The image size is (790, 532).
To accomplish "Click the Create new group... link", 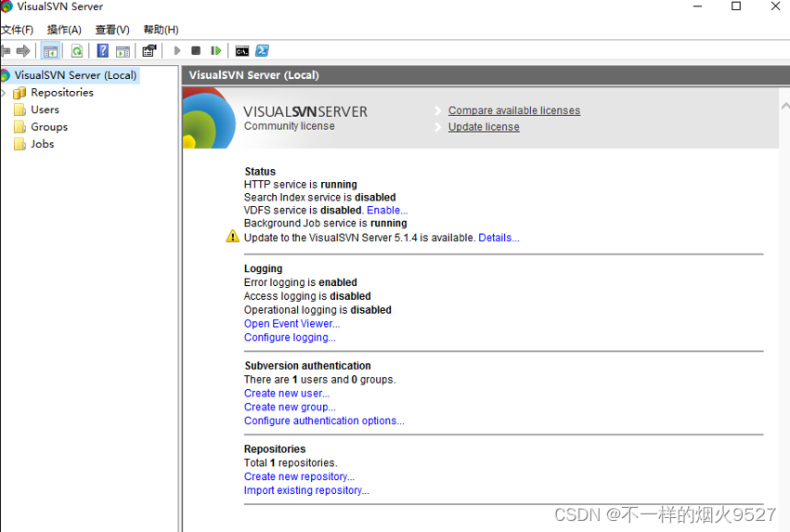I will (290, 407).
